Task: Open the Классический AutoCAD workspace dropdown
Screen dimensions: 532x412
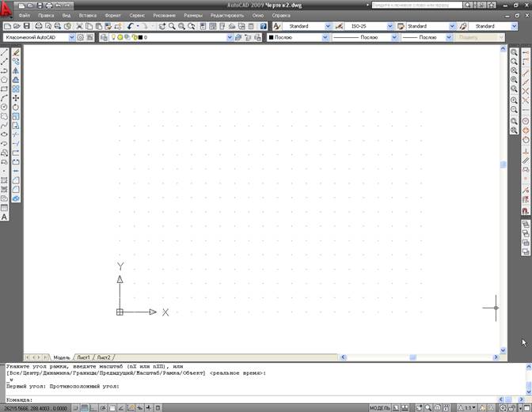Action: [x=71, y=37]
